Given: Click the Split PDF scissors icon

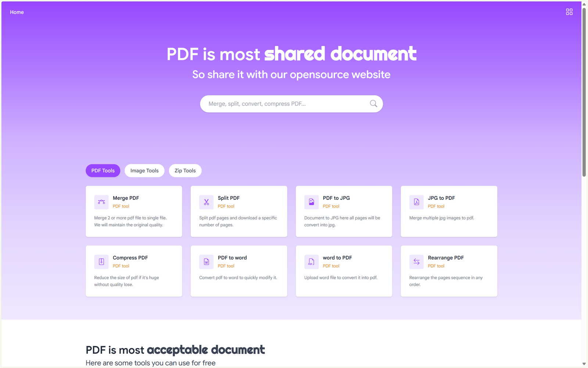Looking at the screenshot, I should click(x=206, y=202).
